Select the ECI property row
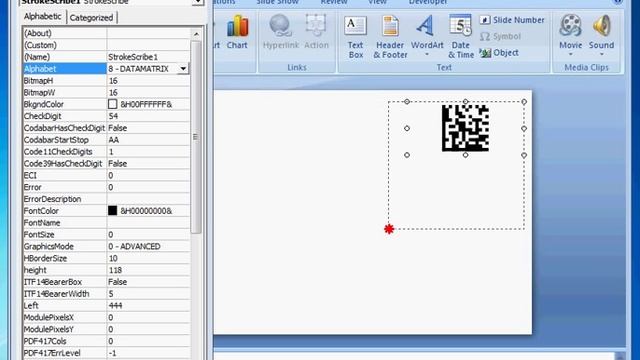Image resolution: width=640 pixels, height=360 pixels. click(x=106, y=175)
